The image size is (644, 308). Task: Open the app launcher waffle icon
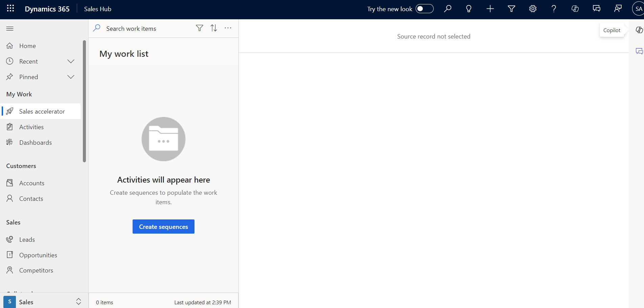tap(10, 8)
